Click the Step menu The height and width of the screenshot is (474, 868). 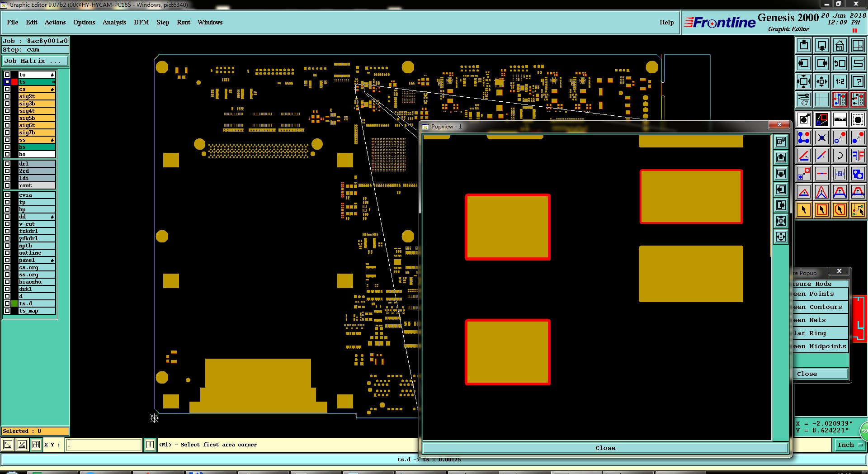point(163,22)
